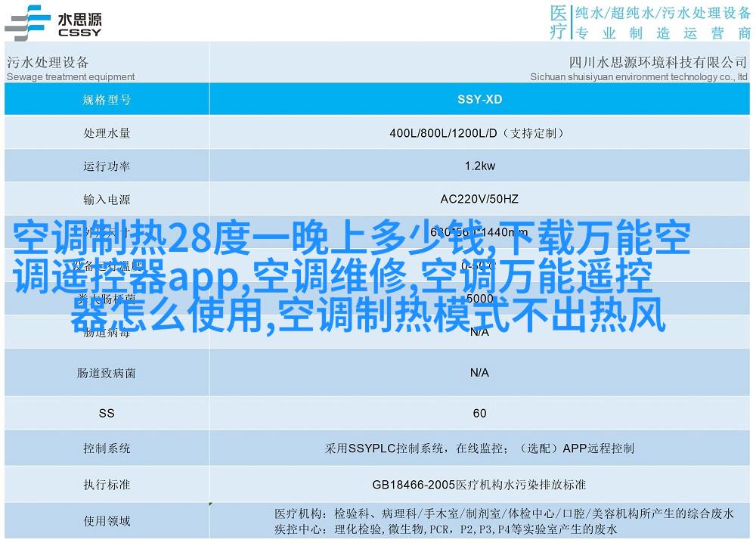Click the 'SSY-XD' model value
The width and height of the screenshot is (756, 543).
pyautogui.click(x=480, y=99)
